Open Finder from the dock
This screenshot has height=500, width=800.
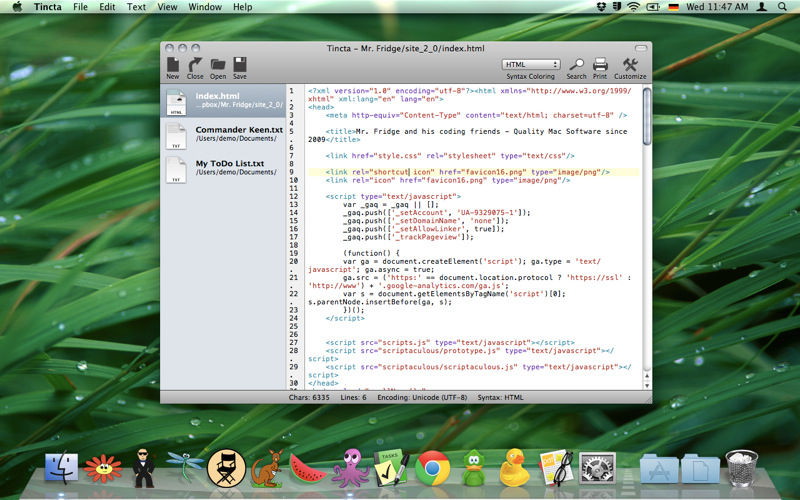pos(61,467)
